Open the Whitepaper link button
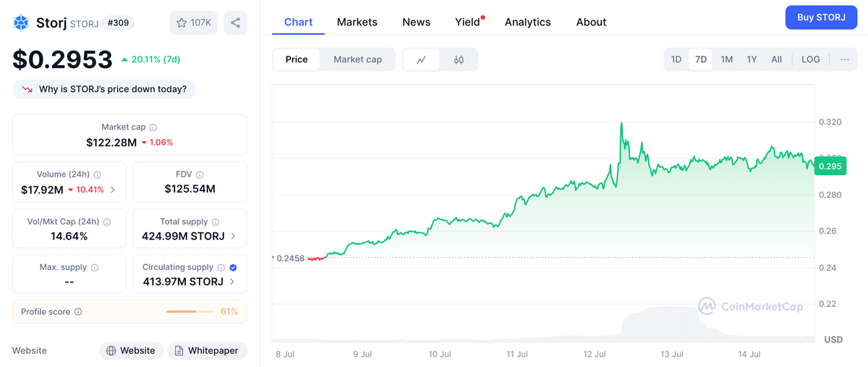The image size is (868, 367). [x=207, y=350]
